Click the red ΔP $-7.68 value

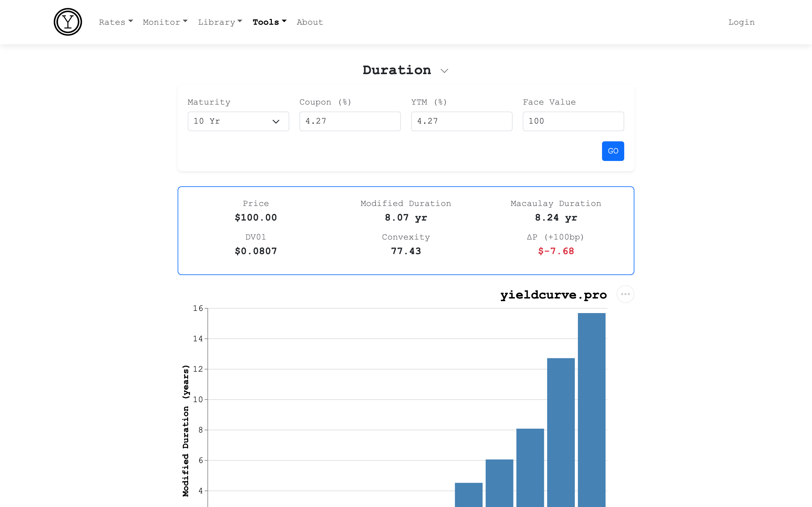click(x=556, y=251)
